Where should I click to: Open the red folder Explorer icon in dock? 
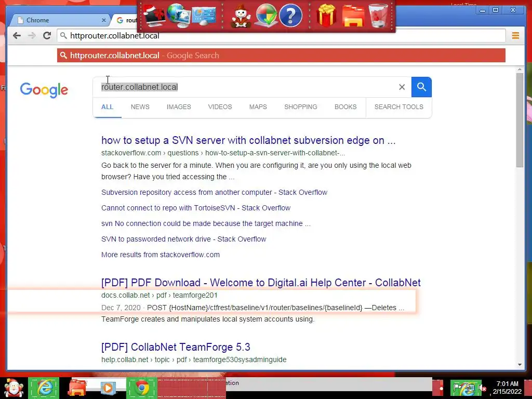pos(353,16)
